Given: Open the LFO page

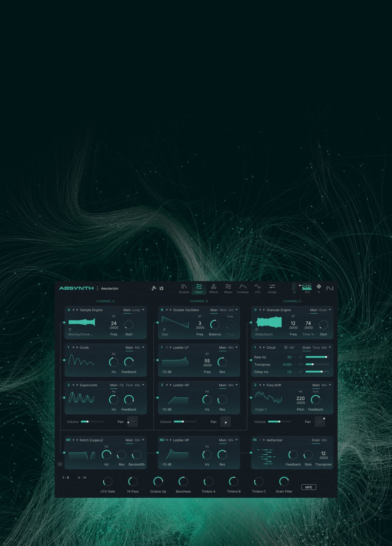Looking at the screenshot, I should click(257, 288).
